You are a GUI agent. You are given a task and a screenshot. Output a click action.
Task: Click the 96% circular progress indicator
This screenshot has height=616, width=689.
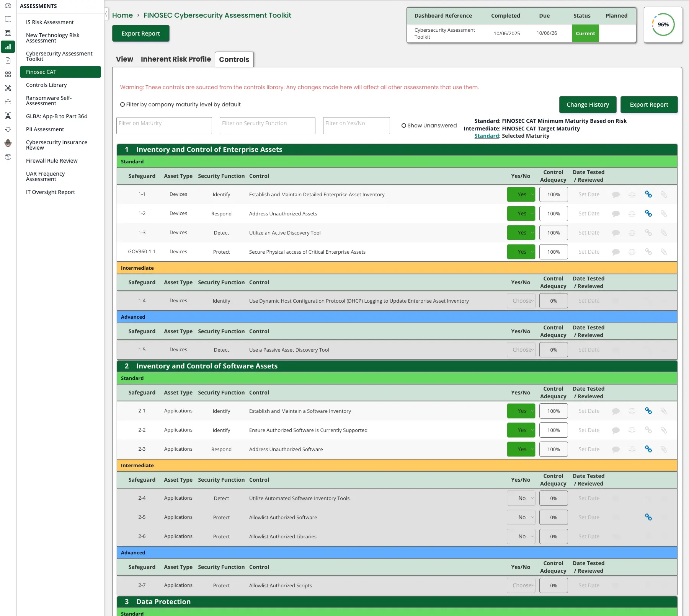(x=663, y=25)
